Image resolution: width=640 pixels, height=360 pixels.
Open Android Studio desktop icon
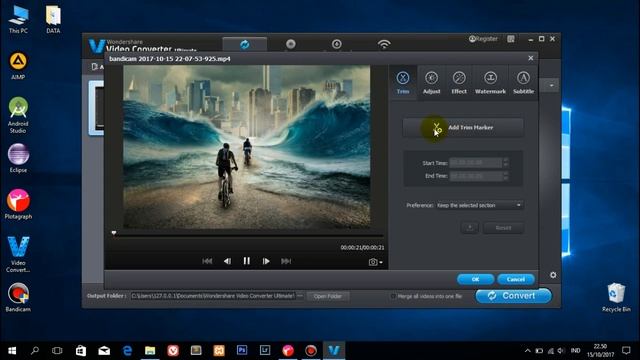[18, 116]
